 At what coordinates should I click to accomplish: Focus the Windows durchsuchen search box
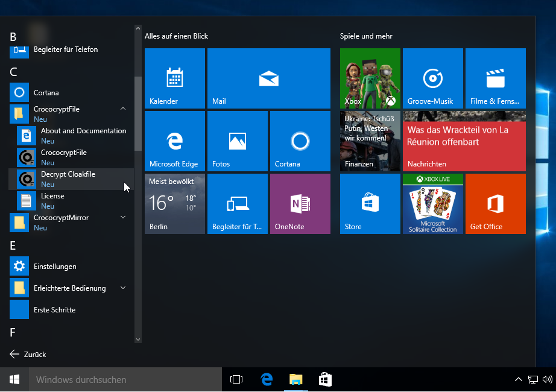(125, 379)
